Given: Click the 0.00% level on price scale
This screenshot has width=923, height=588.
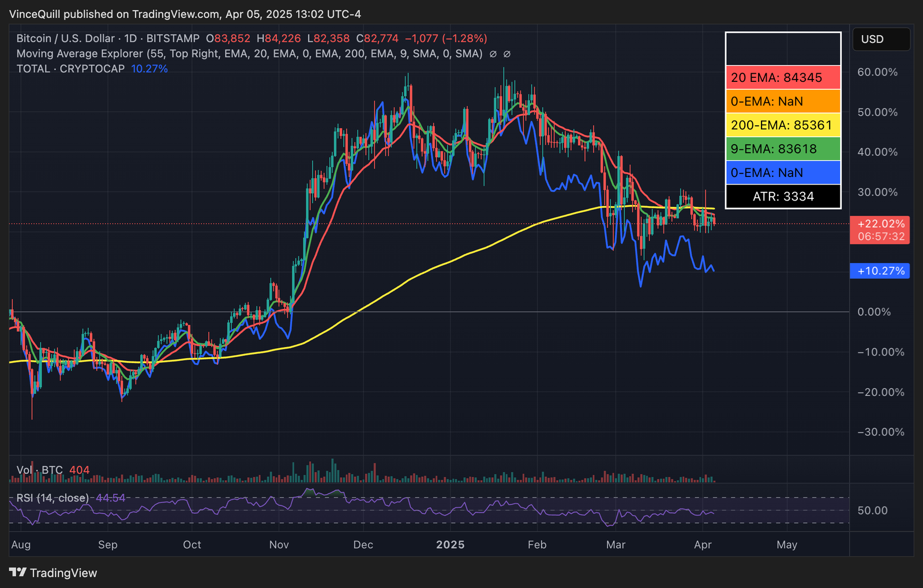Looking at the screenshot, I should pos(874,312).
